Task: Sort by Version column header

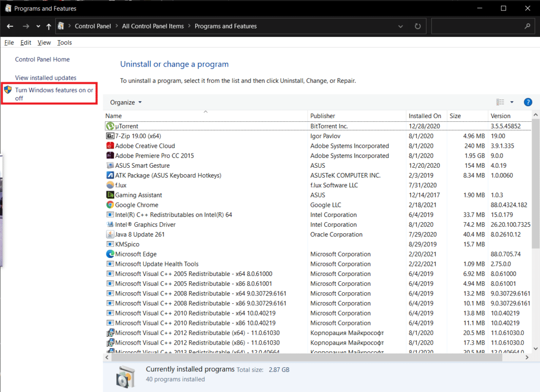Action: click(510, 116)
